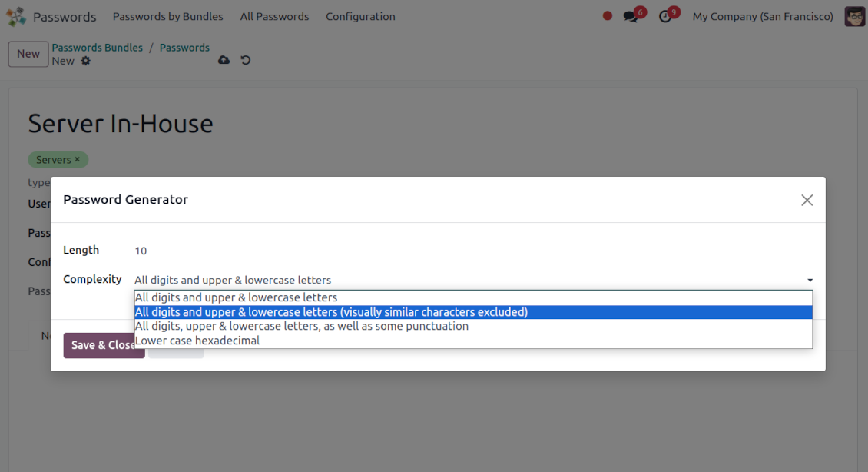This screenshot has height=472, width=868.
Task: Select 'All digits and upper & lowercase letters' option
Action: point(236,297)
